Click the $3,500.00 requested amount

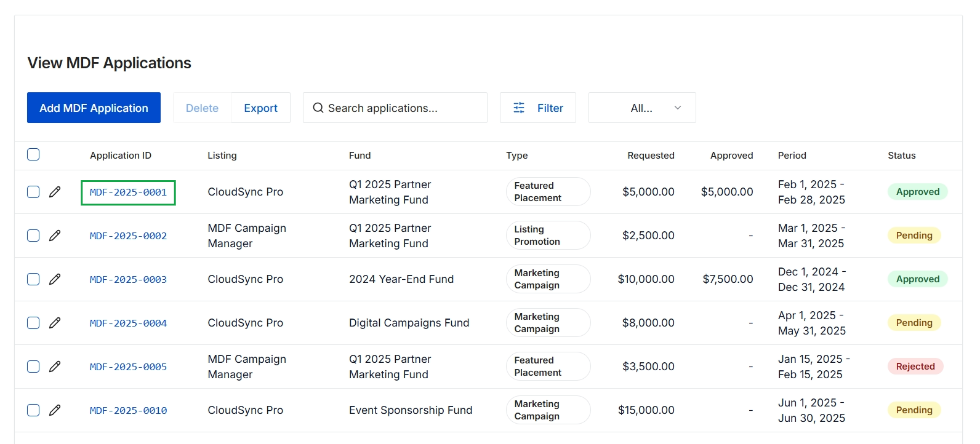pos(648,367)
